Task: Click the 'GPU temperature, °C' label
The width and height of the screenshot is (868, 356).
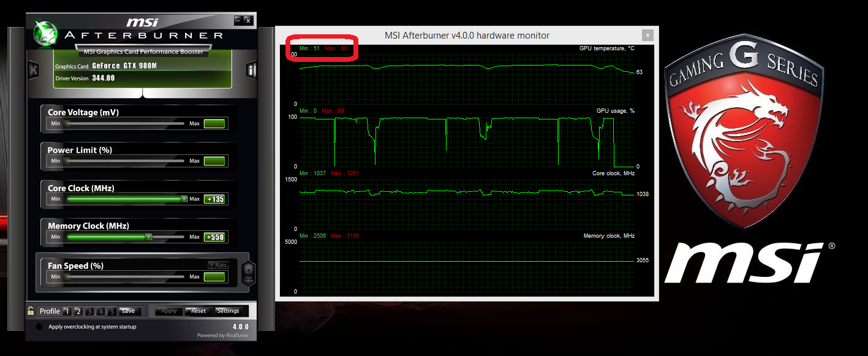Action: point(607,48)
